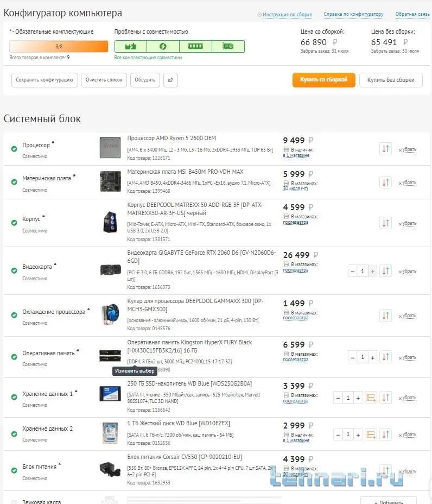Click Обсудить button
The height and width of the screenshot is (504, 432).
tap(145, 80)
